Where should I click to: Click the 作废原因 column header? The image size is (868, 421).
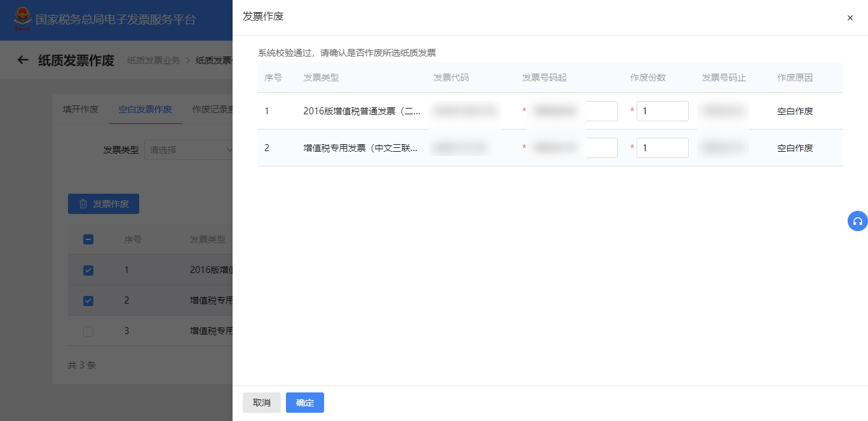click(x=795, y=77)
